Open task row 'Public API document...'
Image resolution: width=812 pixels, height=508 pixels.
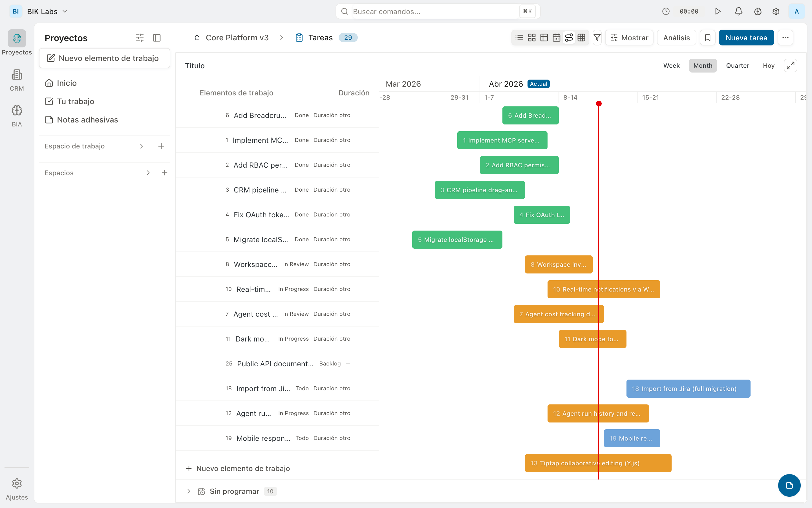(x=277, y=364)
